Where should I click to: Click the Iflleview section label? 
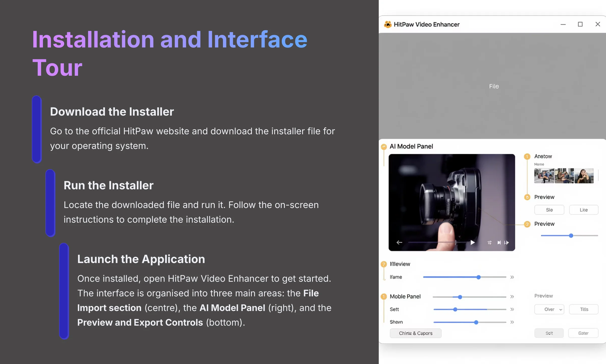coord(400,264)
